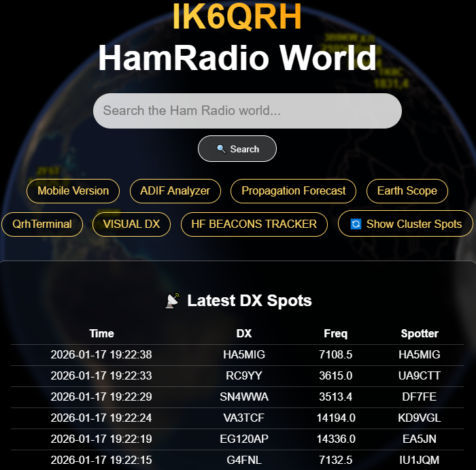Open HF BEACONS TRACKER

coord(254,224)
